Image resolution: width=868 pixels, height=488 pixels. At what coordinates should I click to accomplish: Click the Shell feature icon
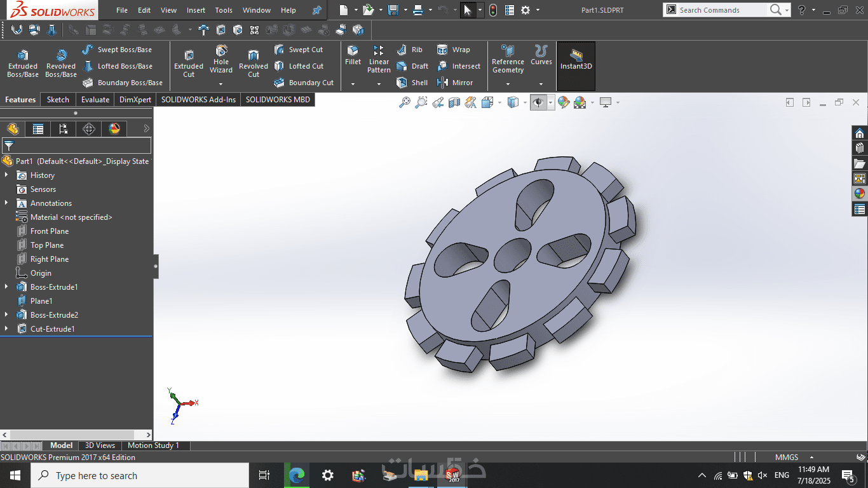(412, 83)
